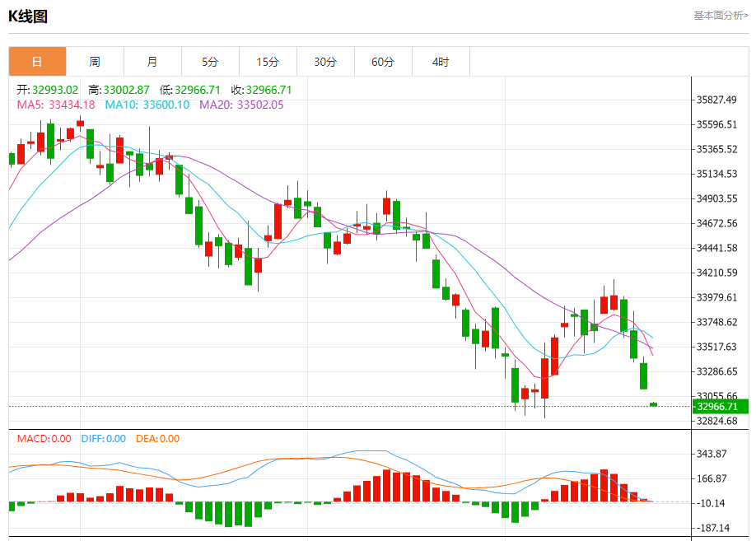This screenshot has width=756, height=541.
Task: Click the -187.14 MACD axis label
Action: [712, 528]
